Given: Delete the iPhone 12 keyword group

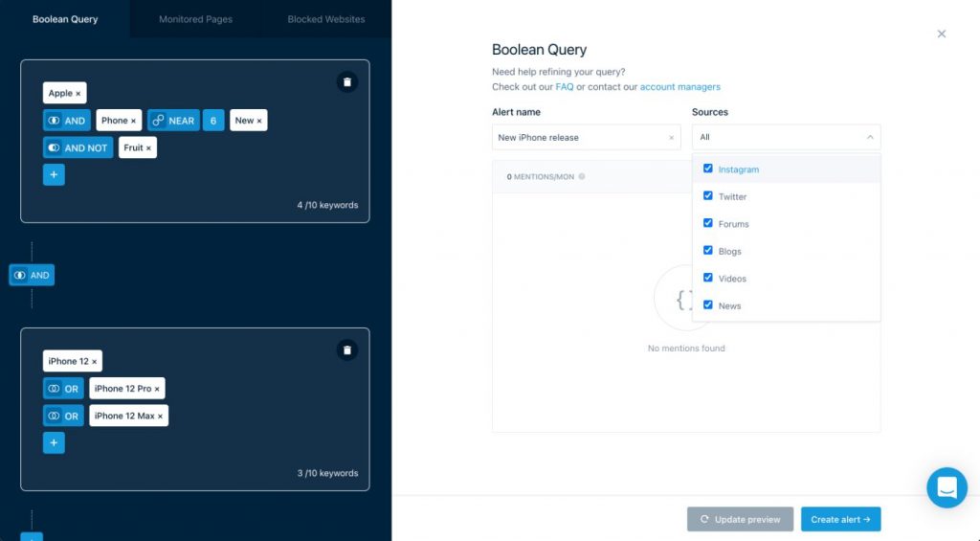Looking at the screenshot, I should (346, 350).
